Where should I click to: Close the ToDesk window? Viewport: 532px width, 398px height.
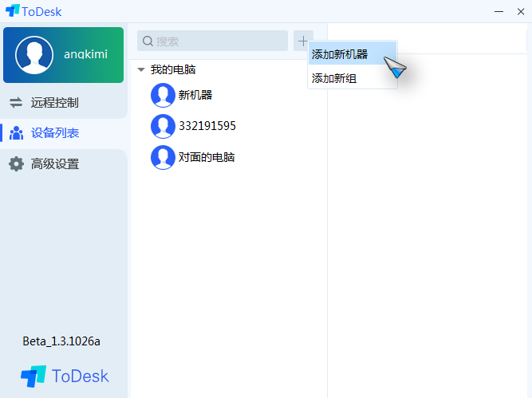(521, 11)
